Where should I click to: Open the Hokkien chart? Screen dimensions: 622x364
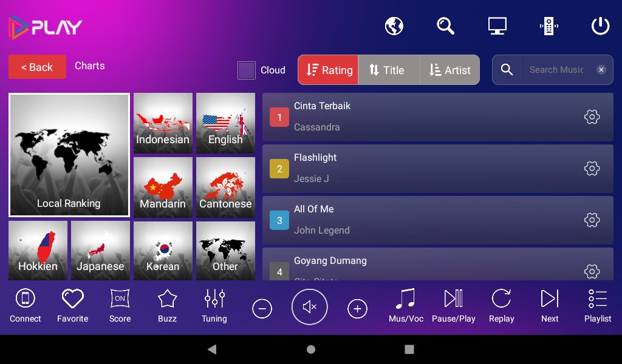click(x=38, y=251)
